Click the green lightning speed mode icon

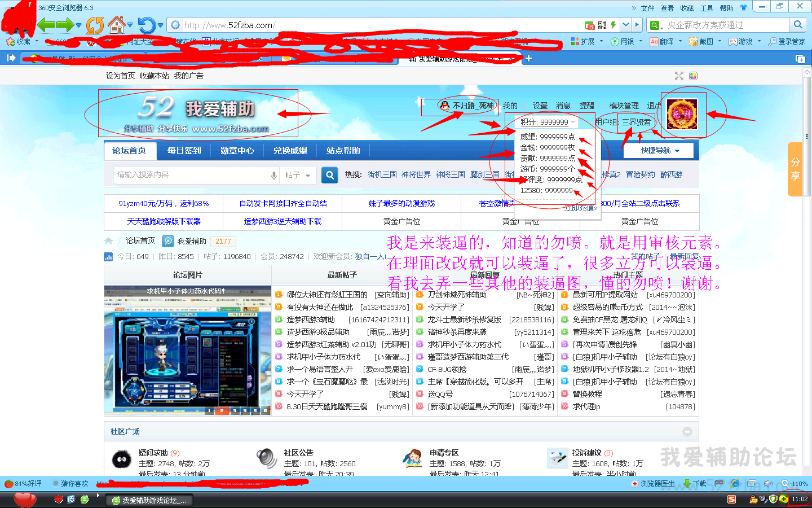(613, 25)
